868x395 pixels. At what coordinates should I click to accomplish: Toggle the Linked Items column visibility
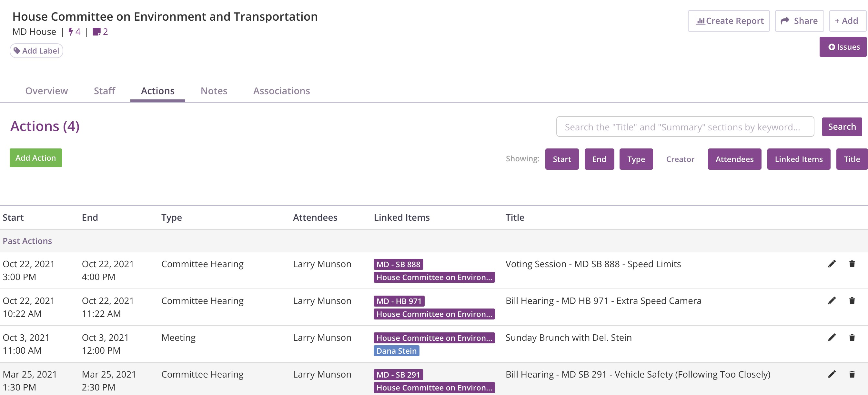[x=799, y=159]
